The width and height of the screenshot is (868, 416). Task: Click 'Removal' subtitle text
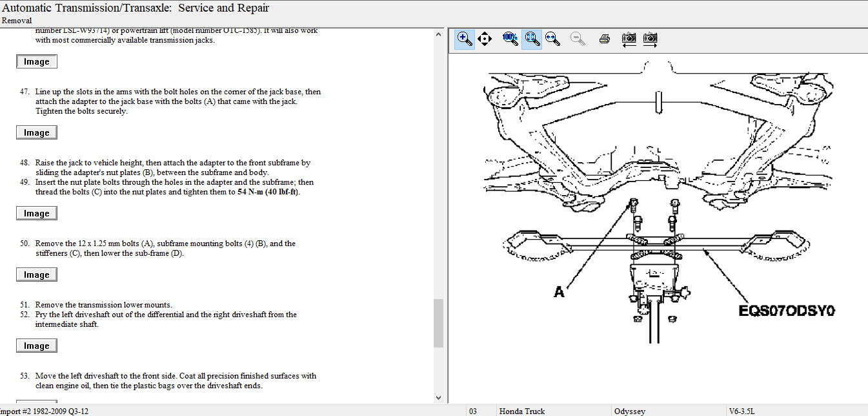[17, 21]
